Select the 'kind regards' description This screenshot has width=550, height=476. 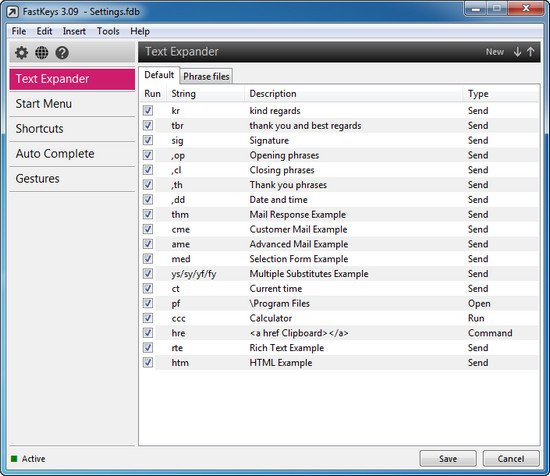tap(275, 110)
